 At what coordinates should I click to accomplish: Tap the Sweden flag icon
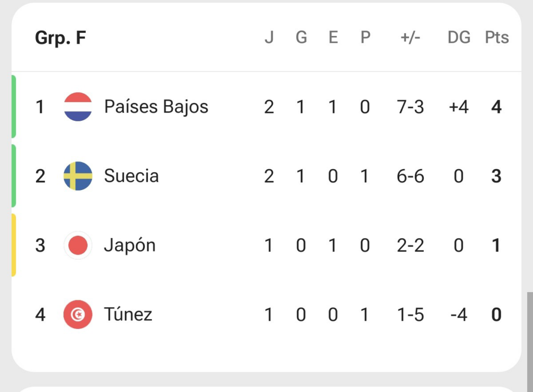pos(78,176)
